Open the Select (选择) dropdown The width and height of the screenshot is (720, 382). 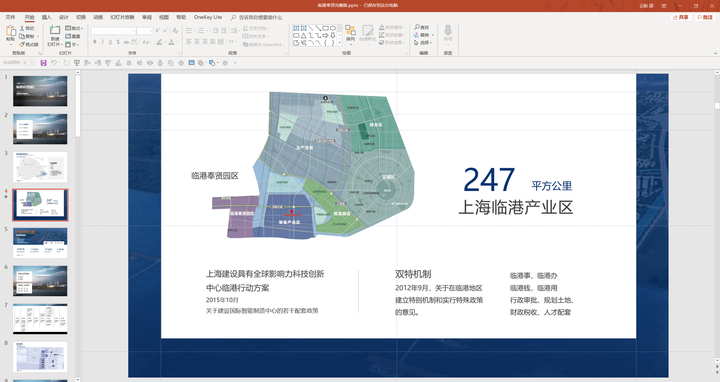pyautogui.click(x=423, y=43)
